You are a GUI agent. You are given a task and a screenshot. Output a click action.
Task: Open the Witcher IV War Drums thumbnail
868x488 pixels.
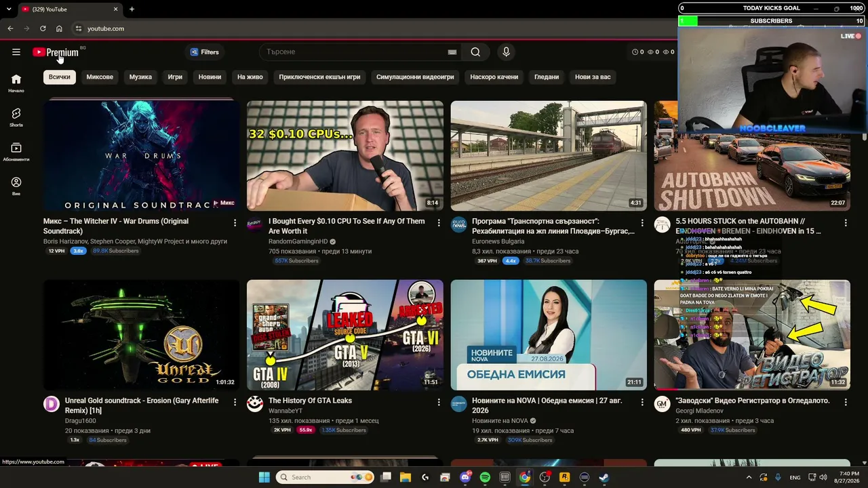[142, 156]
